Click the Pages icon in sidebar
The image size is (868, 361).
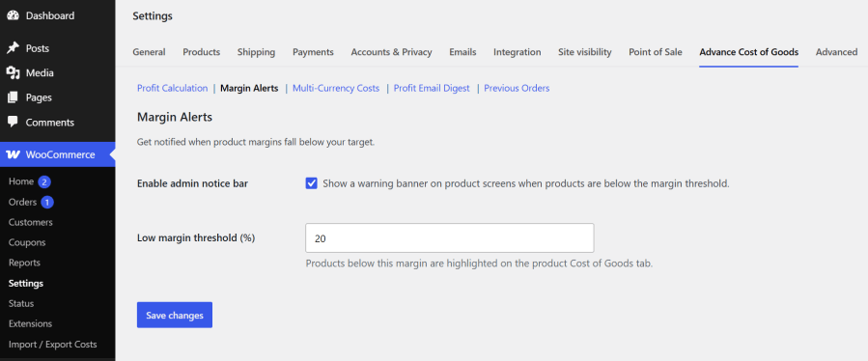pos(13,97)
